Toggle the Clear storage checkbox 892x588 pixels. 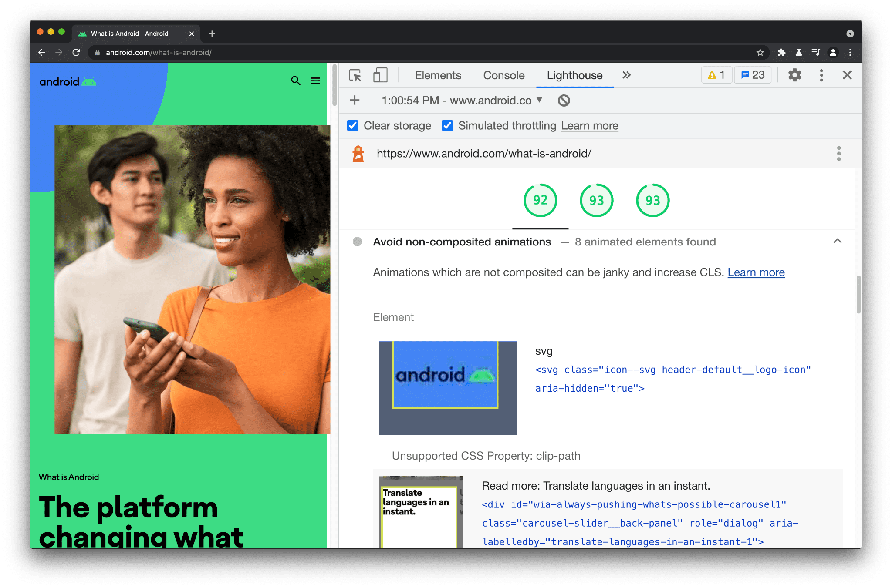352,126
